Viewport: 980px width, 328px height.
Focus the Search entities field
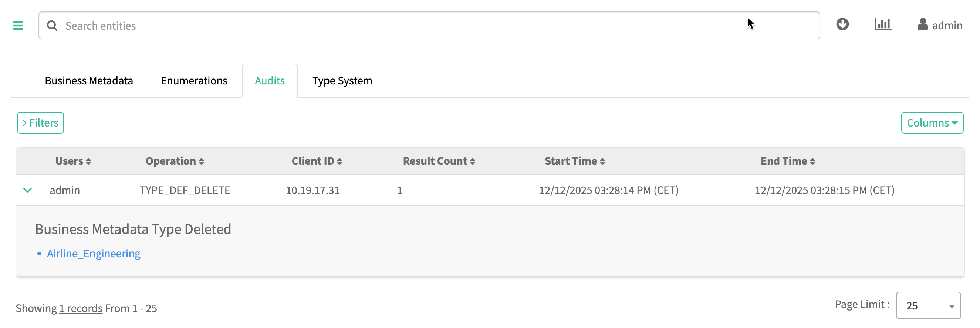coord(381,26)
